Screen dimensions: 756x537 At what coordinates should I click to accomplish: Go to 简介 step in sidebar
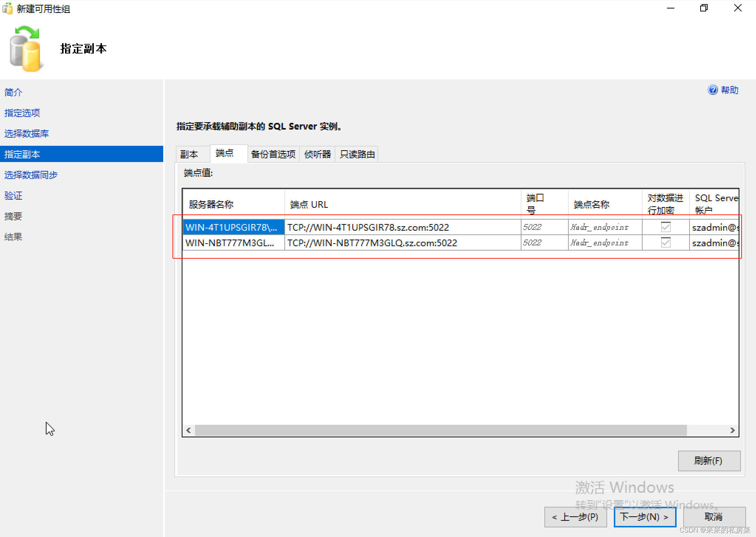click(x=13, y=92)
